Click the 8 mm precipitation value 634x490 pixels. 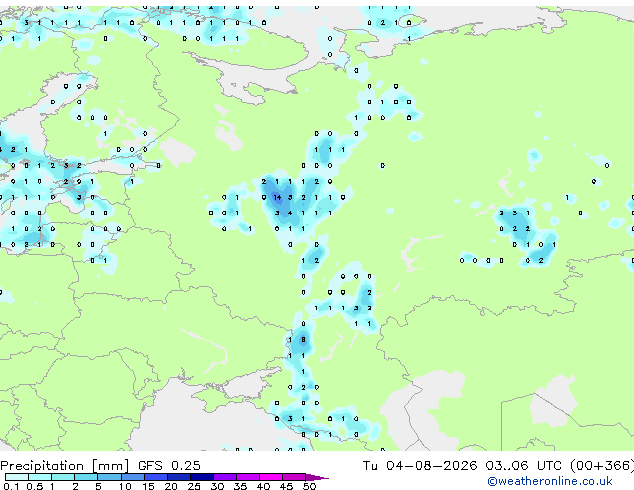(x=303, y=340)
